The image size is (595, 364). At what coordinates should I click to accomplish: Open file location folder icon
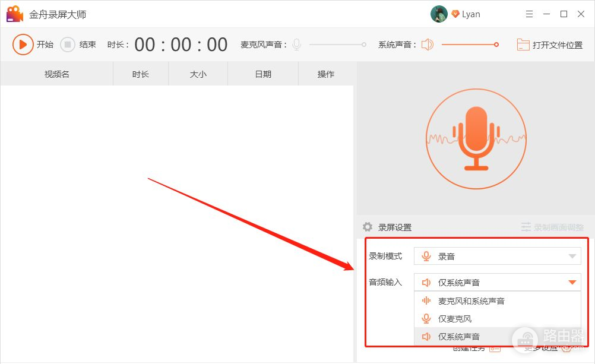523,45
